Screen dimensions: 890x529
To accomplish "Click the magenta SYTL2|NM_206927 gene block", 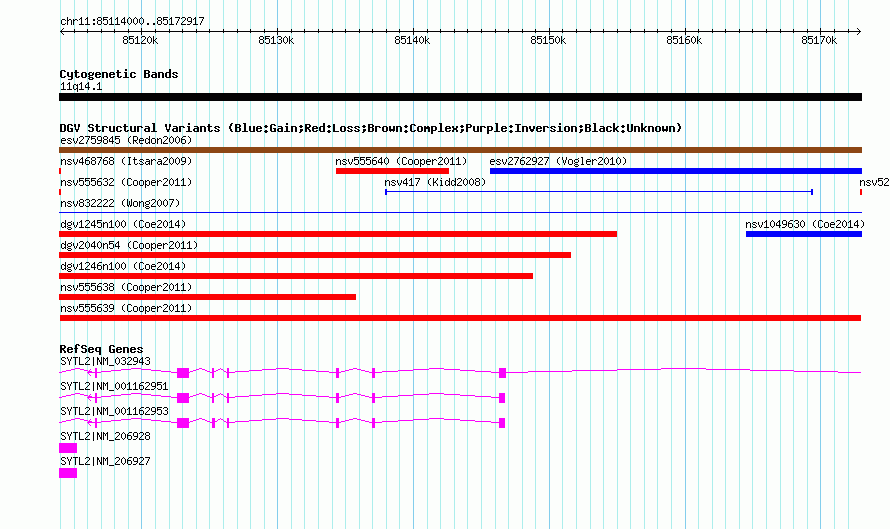I will 68,473.
